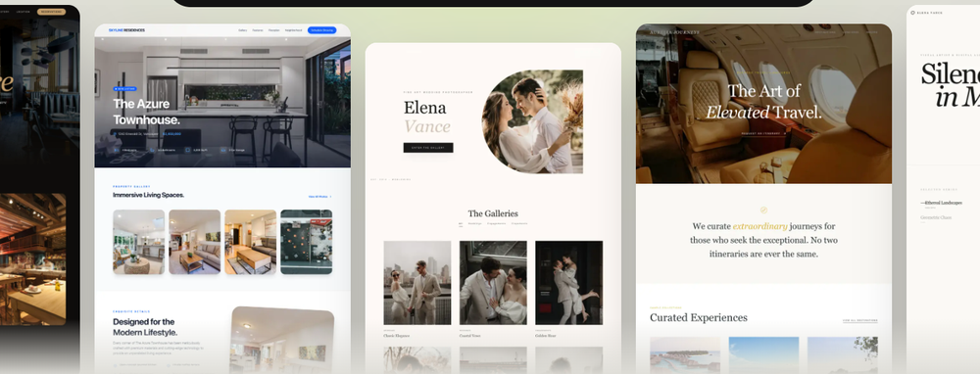The height and width of the screenshot is (374, 980).
Task: Click the Aurelia Journeys logo text
Action: 674,32
